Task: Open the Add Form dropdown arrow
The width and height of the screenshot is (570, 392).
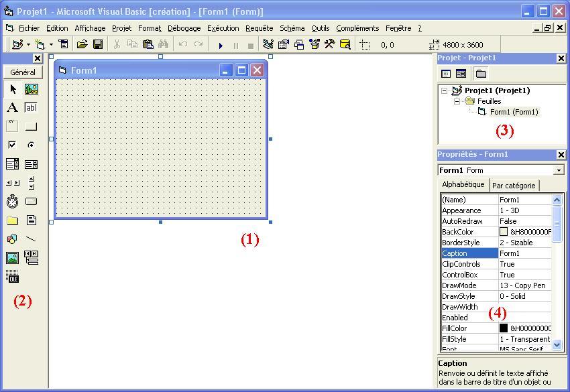Action: tap(51, 45)
